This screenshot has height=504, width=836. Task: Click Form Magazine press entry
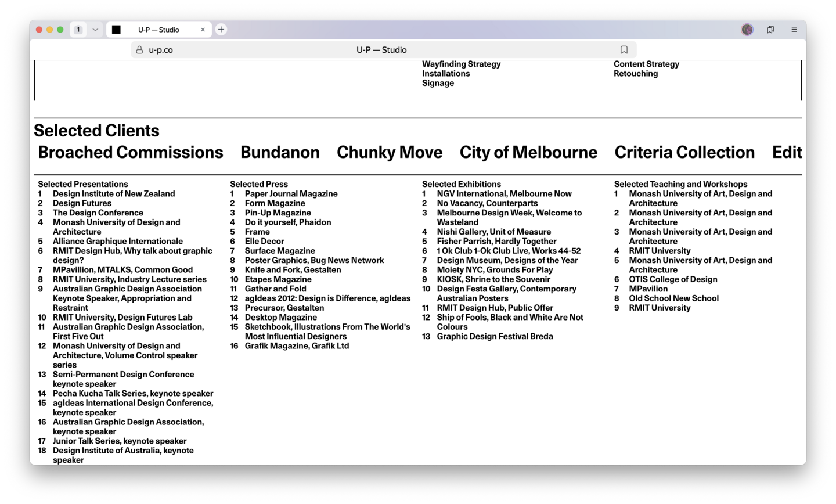[275, 203]
